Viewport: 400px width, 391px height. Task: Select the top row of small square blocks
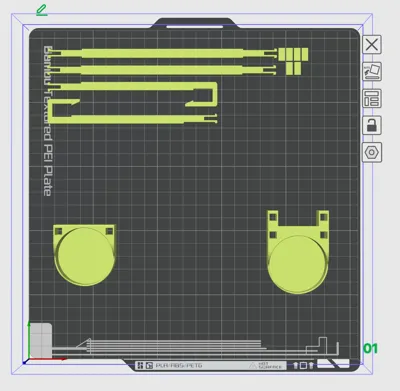293,54
